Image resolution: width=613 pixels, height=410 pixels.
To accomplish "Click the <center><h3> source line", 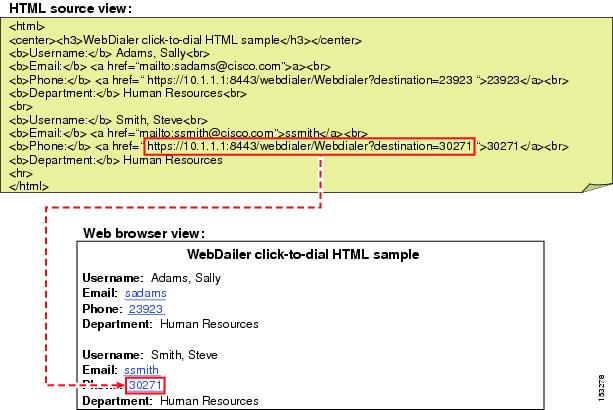I will pos(185,40).
